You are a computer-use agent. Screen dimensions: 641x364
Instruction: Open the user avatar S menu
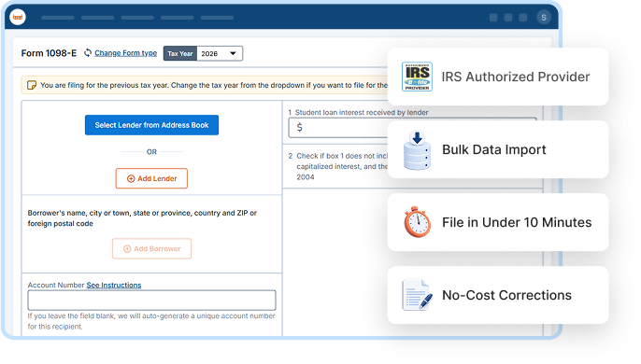tap(544, 17)
